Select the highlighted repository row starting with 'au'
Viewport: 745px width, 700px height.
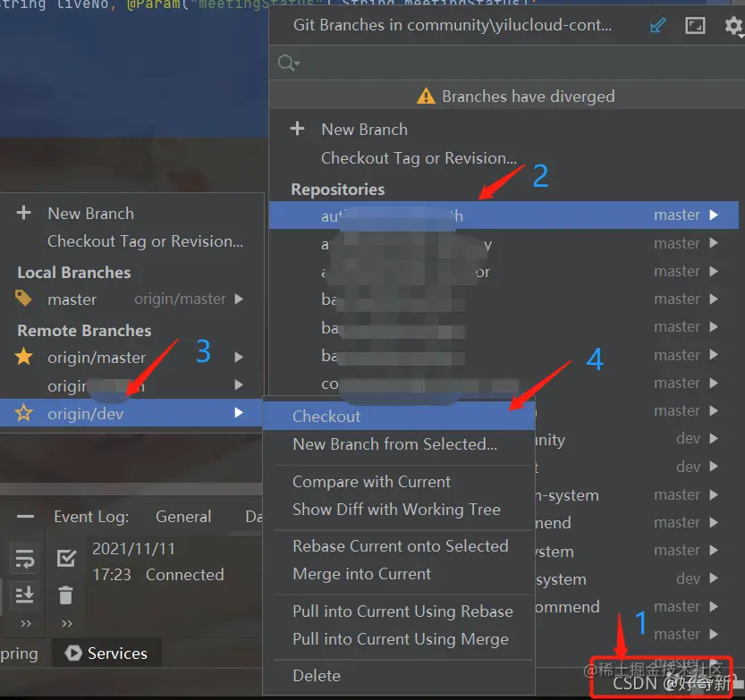(x=504, y=215)
